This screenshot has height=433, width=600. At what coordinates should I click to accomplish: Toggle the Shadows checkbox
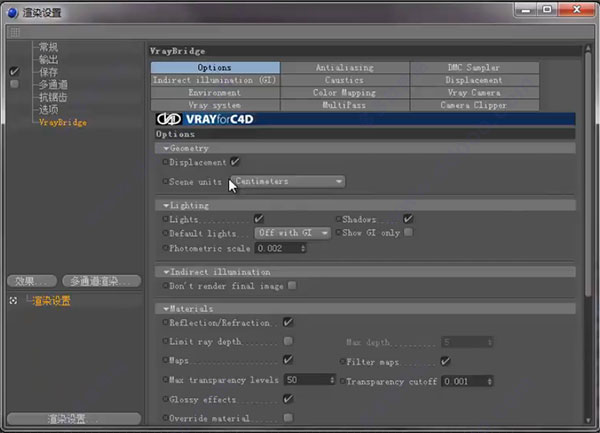point(408,219)
